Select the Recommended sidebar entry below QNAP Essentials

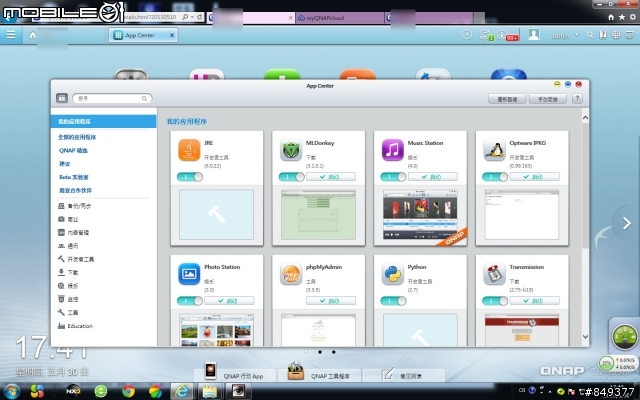64,164
